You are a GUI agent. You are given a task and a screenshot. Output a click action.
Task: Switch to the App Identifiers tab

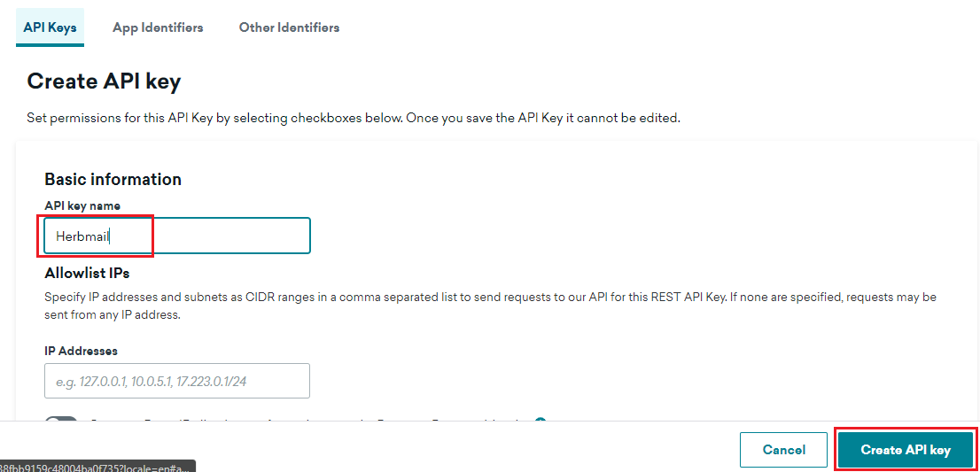(158, 27)
